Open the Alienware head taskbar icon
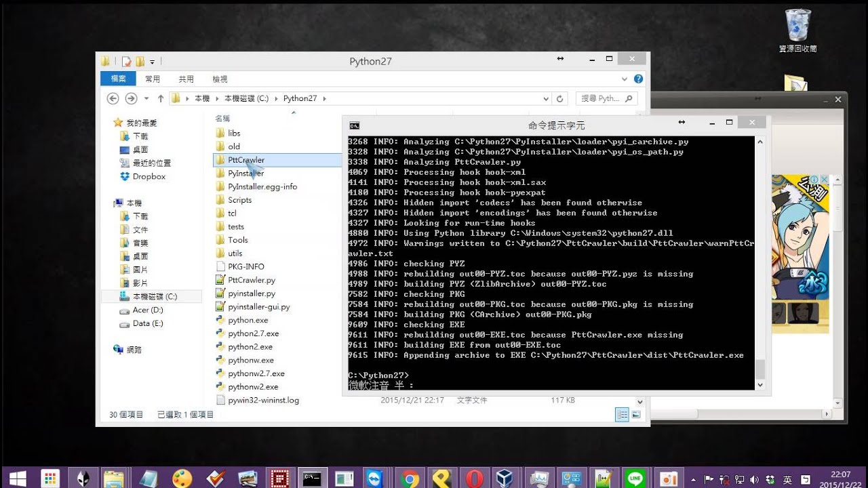This screenshot has height=488, width=868. [x=82, y=479]
